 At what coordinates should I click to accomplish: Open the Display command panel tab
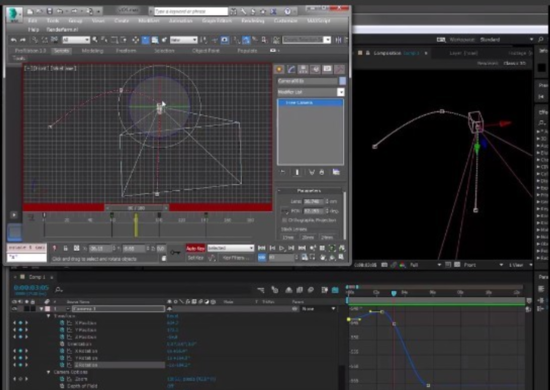point(327,69)
